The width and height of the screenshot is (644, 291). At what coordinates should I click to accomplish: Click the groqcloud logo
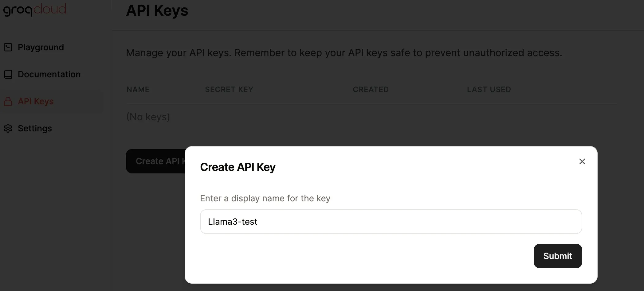pyautogui.click(x=34, y=10)
